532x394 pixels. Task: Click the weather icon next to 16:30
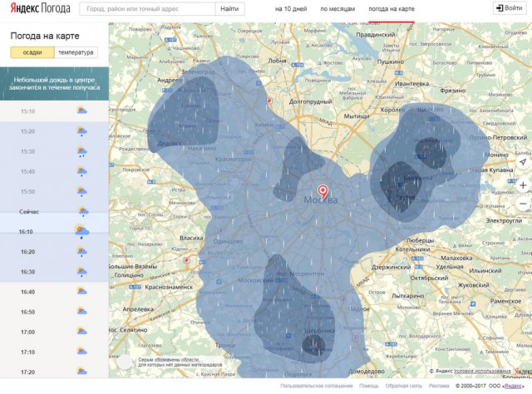tap(81, 272)
